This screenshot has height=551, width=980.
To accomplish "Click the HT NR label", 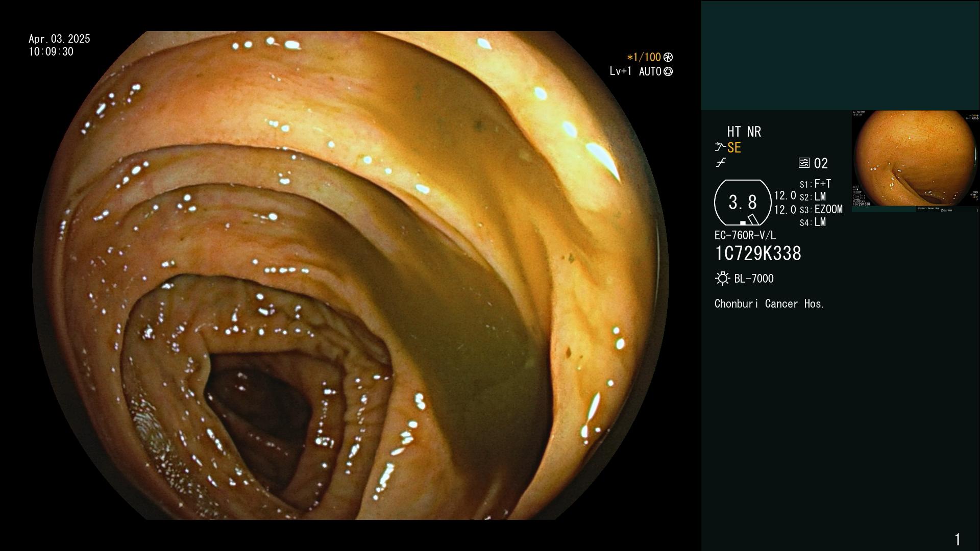I will click(x=744, y=132).
